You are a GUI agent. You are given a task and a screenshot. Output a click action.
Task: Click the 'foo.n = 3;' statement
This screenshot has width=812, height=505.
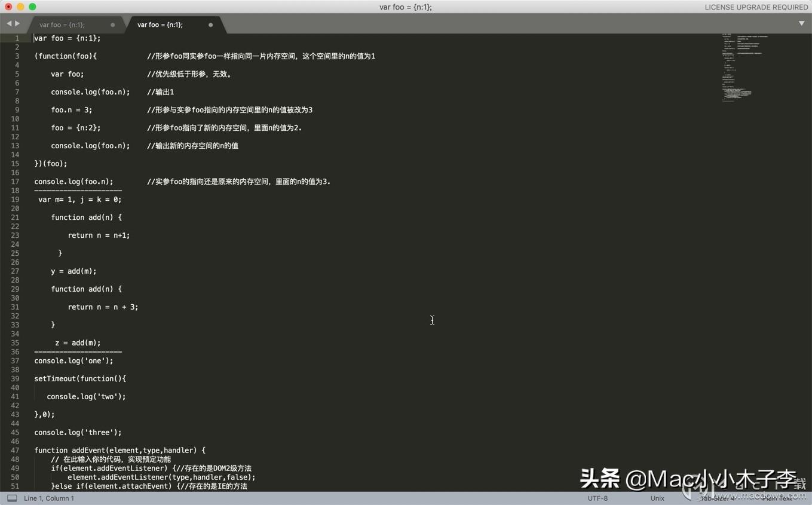point(72,110)
